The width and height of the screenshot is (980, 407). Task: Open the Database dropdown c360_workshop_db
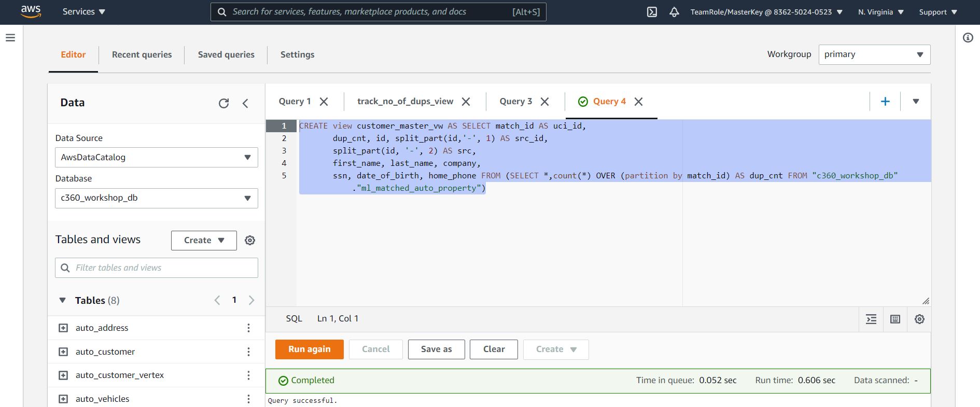156,198
